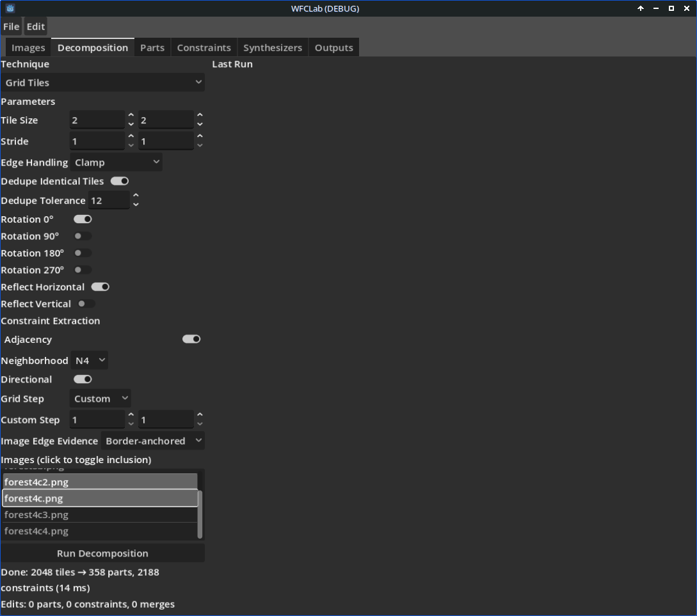Click the second Custom Step field
Viewport: 697px width, 616px height.
[166, 420]
